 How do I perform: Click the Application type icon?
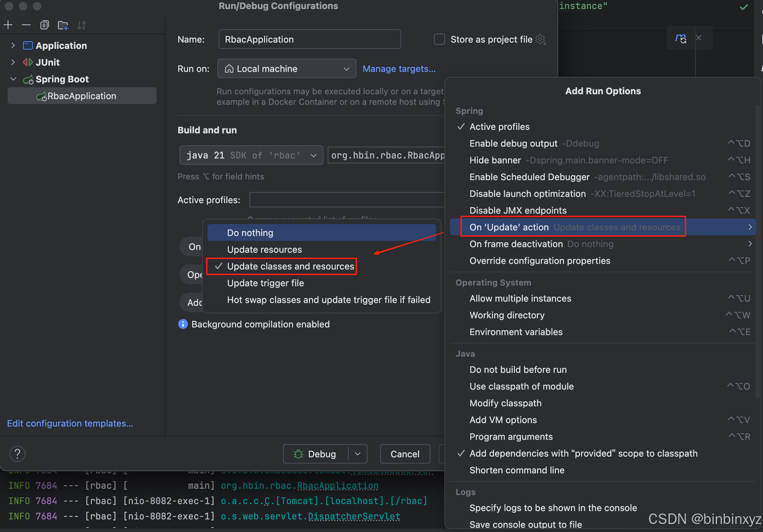pyautogui.click(x=28, y=45)
